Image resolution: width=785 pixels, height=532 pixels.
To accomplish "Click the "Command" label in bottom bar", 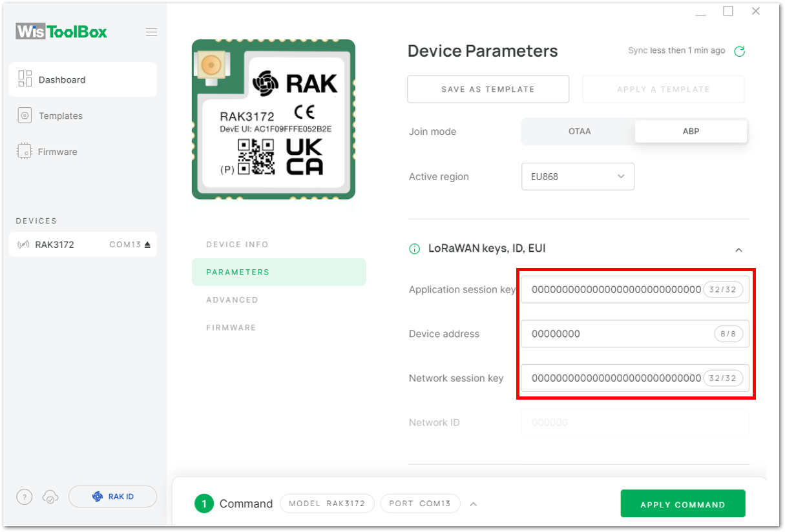I will click(246, 504).
